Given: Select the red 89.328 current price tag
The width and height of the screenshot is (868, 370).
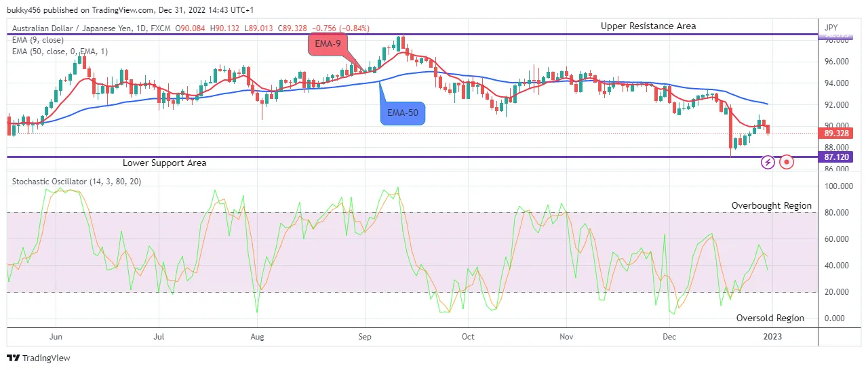Looking at the screenshot, I should [x=838, y=133].
